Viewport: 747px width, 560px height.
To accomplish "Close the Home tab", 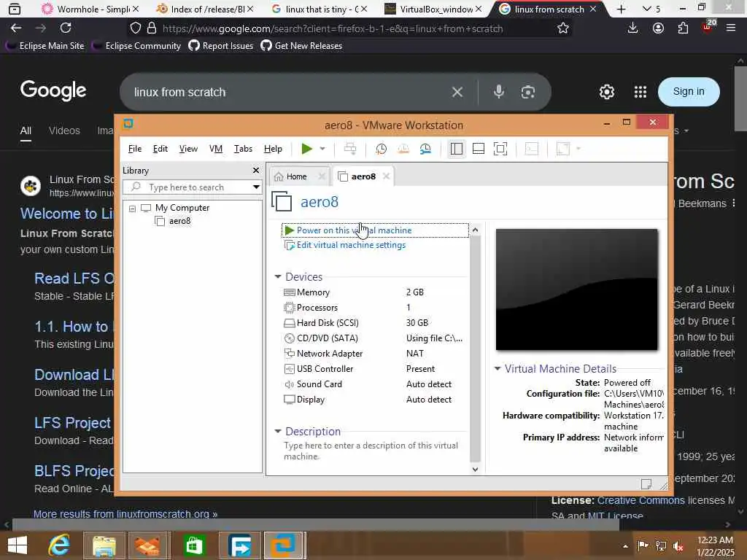I will tap(322, 176).
